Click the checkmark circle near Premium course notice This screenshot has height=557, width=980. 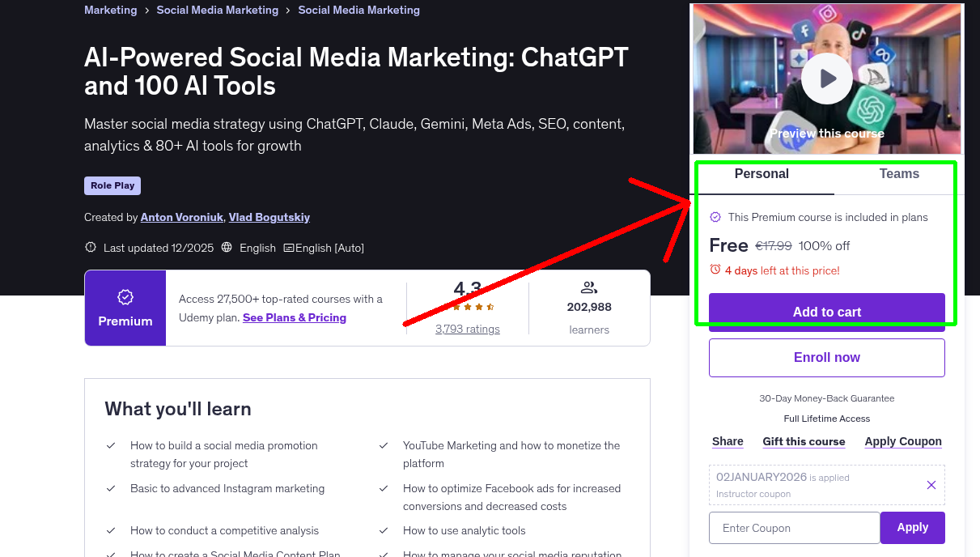(x=715, y=217)
